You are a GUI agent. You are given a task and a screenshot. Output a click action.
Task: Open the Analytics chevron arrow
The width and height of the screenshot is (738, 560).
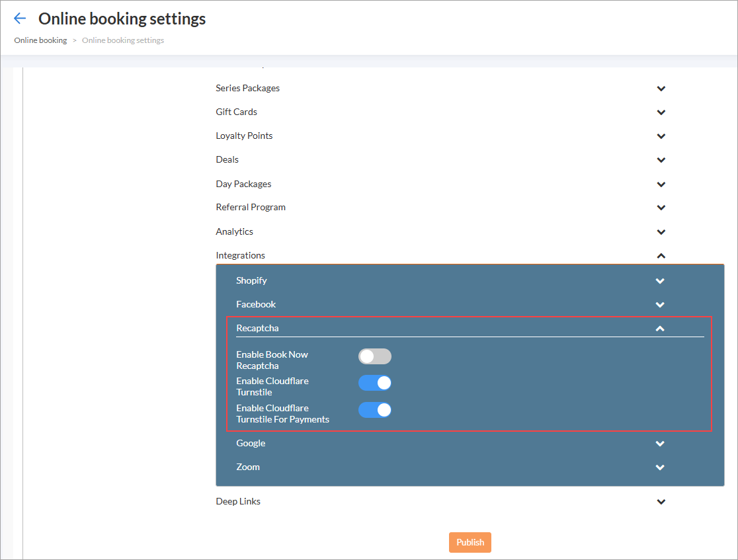pos(661,232)
